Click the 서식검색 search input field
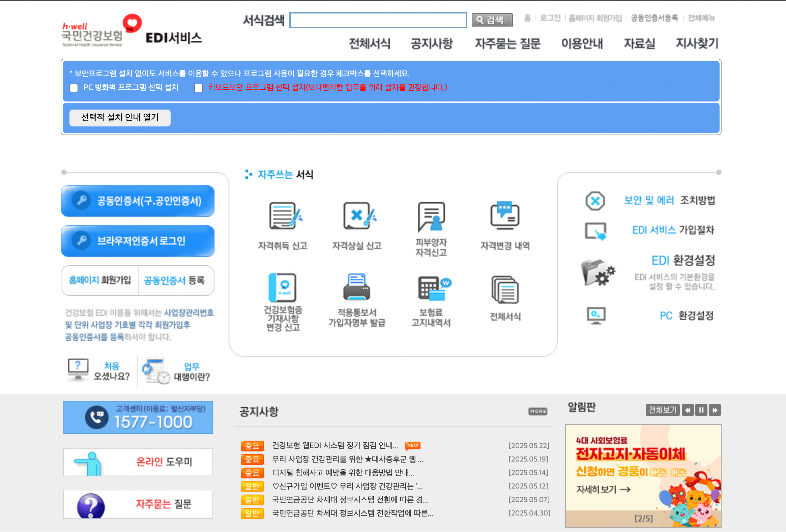The width and height of the screenshot is (786, 532). (x=378, y=20)
